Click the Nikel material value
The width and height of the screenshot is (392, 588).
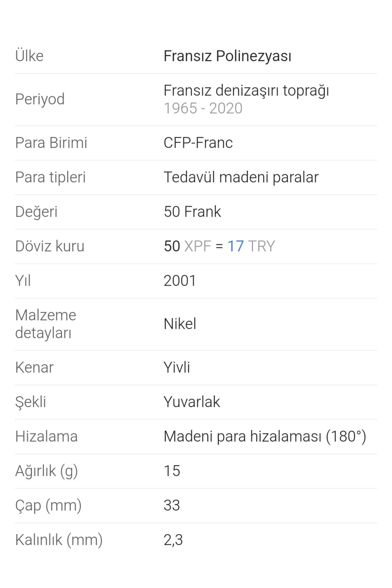click(x=180, y=324)
